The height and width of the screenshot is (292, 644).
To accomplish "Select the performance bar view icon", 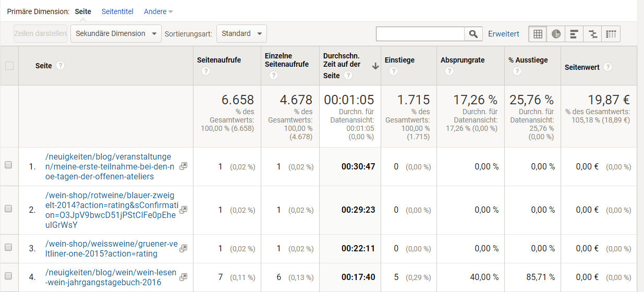I will click(574, 34).
